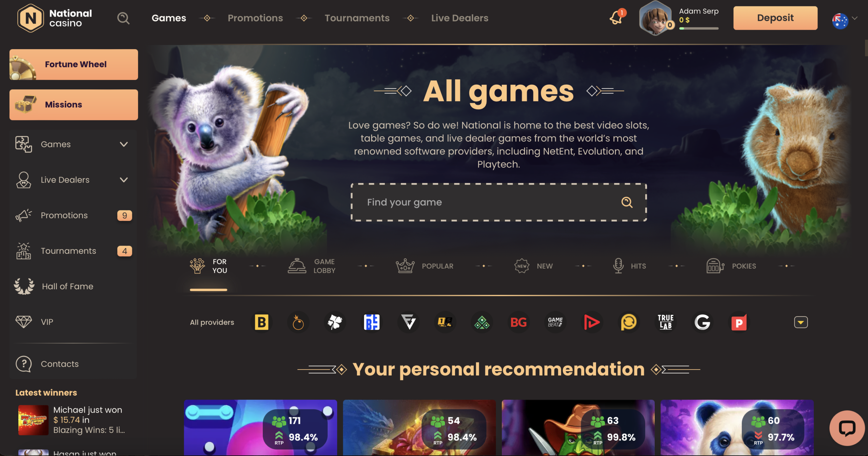Select the BG provider logo
This screenshot has width=868, height=456.
(518, 322)
